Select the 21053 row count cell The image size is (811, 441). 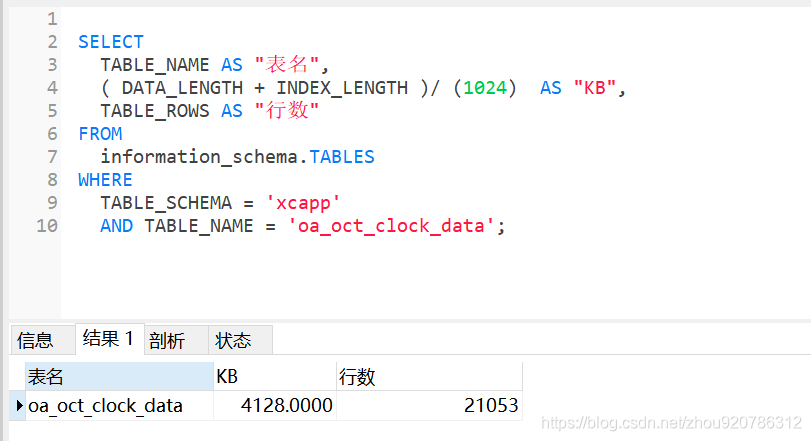pyautogui.click(x=429, y=405)
